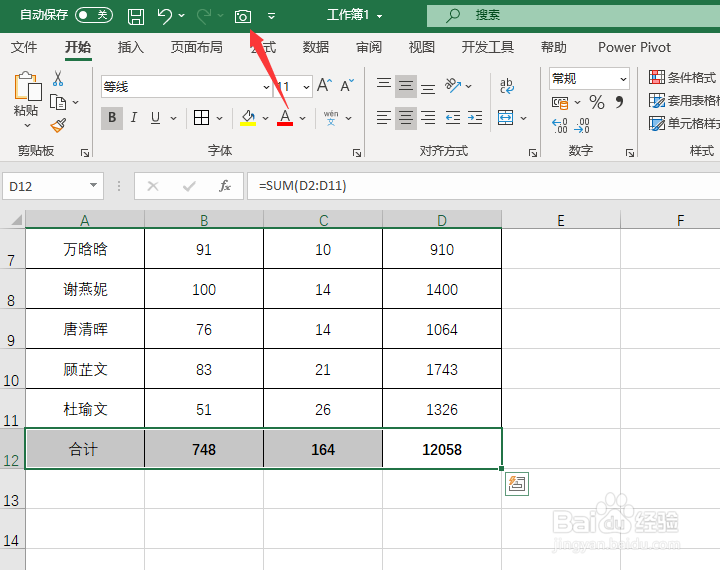Open the 字体 group dialog launcher
The image size is (720, 570).
click(x=357, y=153)
